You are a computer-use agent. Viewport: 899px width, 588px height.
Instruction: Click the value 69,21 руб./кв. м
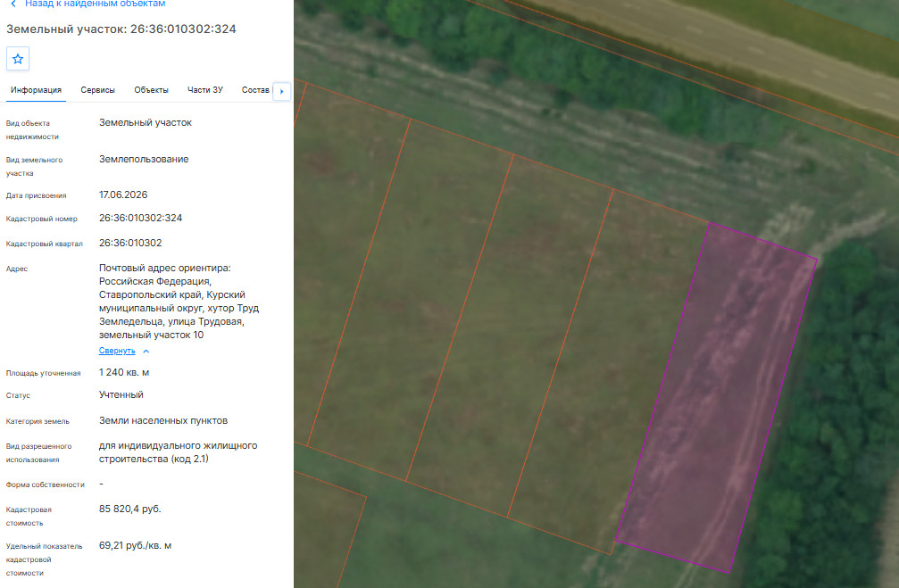pos(136,545)
